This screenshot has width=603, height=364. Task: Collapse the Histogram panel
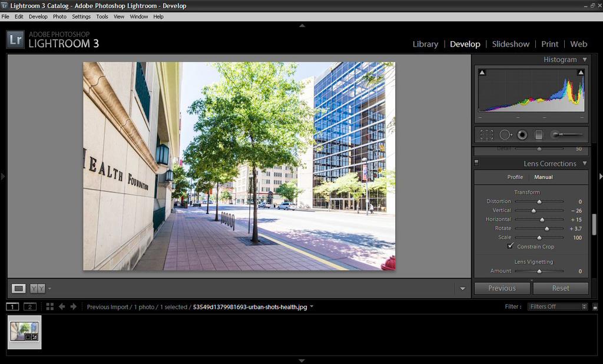(x=584, y=59)
